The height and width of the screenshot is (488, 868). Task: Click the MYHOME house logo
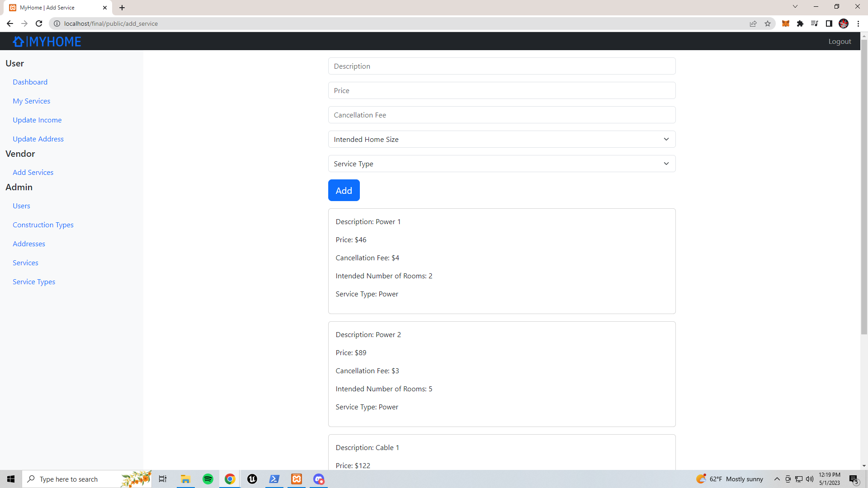(x=47, y=42)
